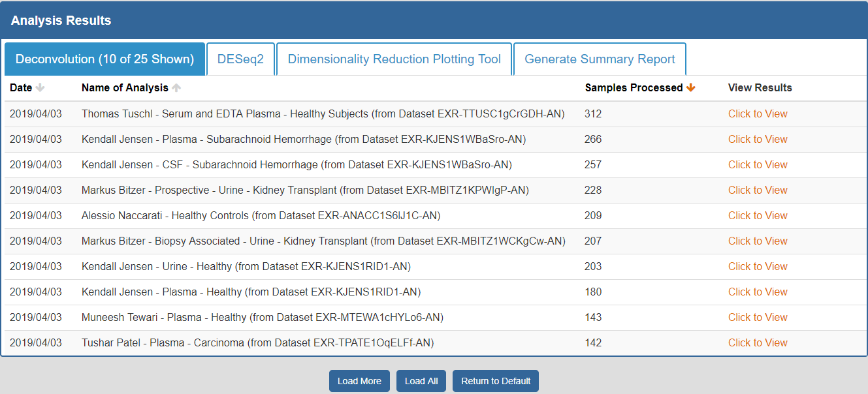Select the Generate Summary Report tab

point(600,59)
